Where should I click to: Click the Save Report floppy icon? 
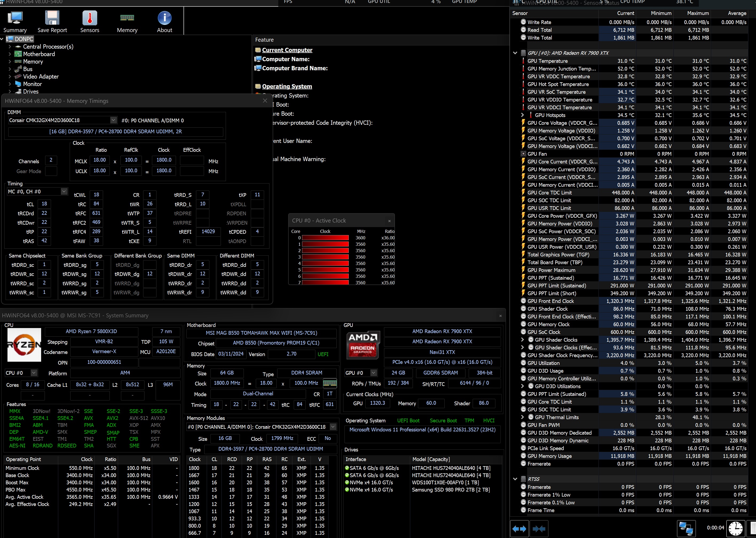52,18
